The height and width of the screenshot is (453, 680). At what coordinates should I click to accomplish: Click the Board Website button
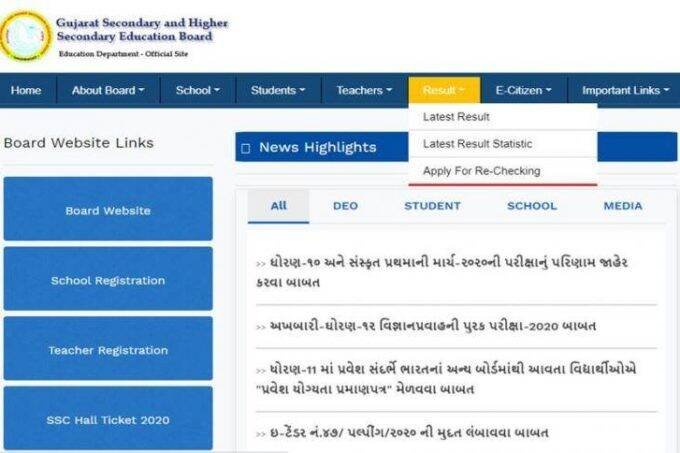108,210
